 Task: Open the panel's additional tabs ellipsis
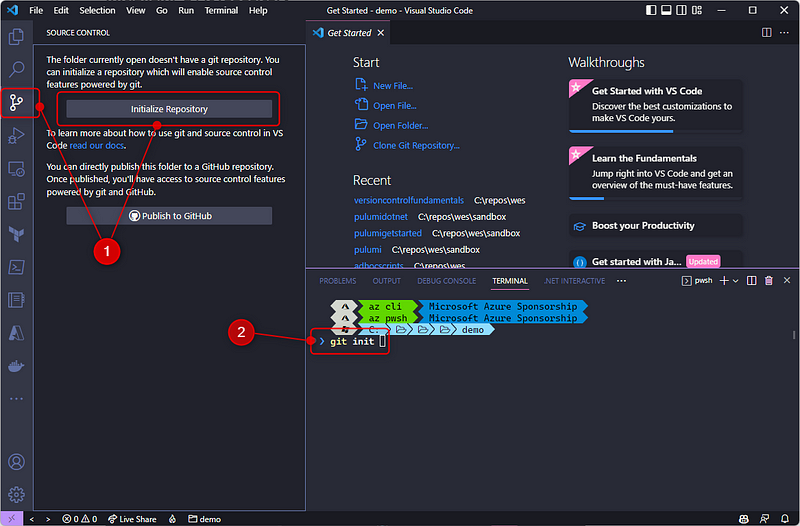coord(621,281)
